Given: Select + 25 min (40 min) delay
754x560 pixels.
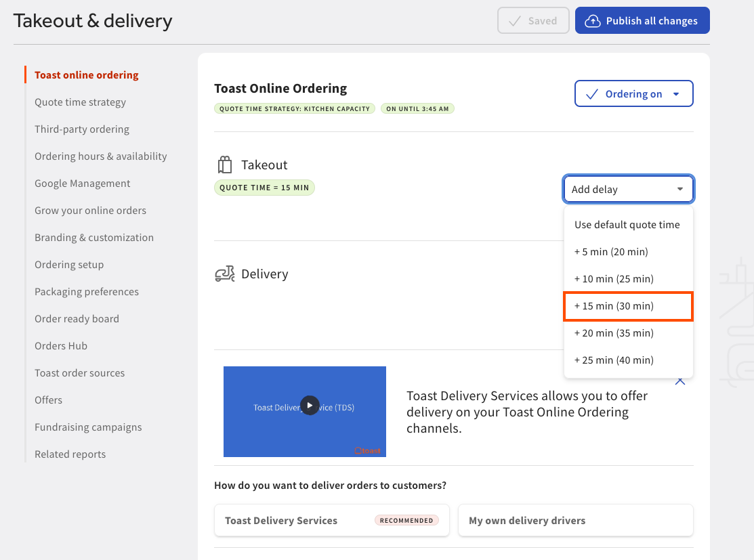Looking at the screenshot, I should [x=628, y=360].
